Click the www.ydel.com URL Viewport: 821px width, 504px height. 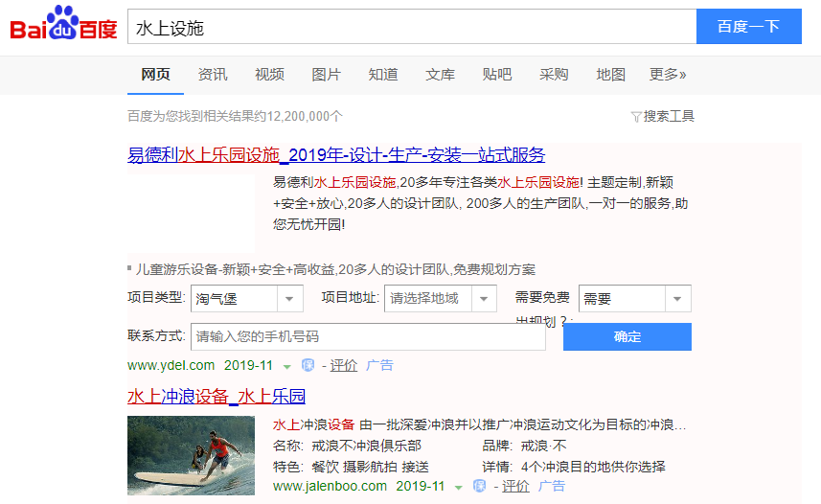click(x=171, y=365)
